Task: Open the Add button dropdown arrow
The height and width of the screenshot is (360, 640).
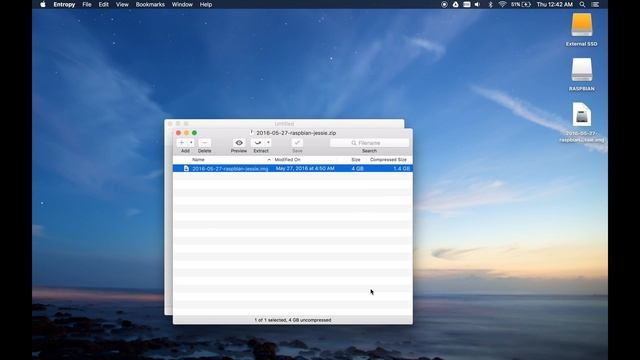Action: coord(191,143)
